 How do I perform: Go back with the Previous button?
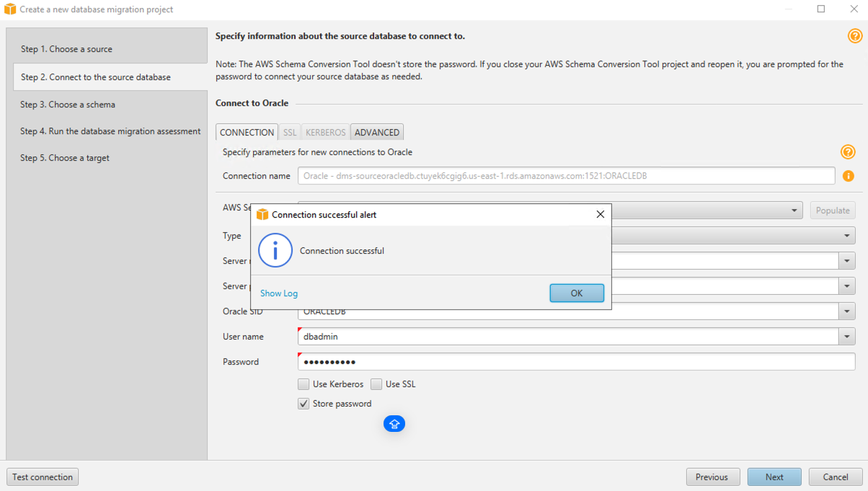point(712,477)
